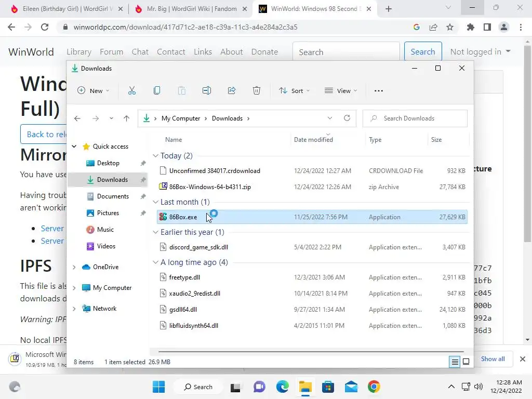Open Task View on taskbar
Viewport: 532px width, 399px height.
click(235, 387)
